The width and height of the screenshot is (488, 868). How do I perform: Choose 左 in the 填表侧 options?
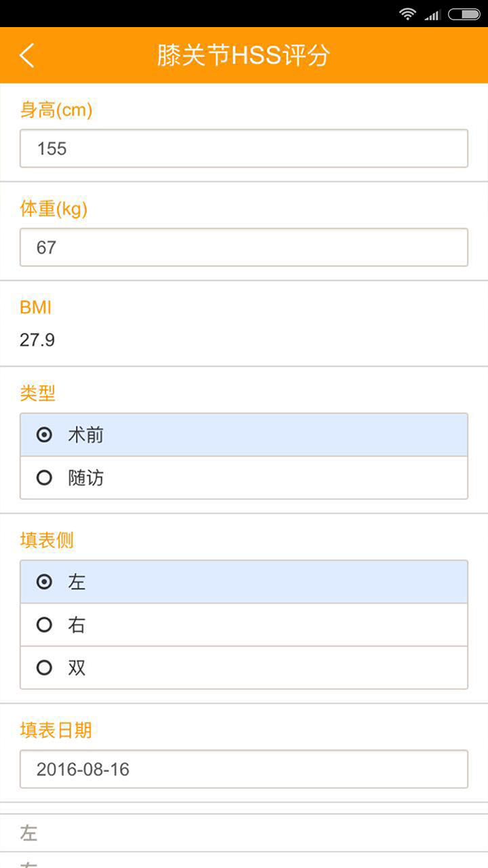point(45,582)
